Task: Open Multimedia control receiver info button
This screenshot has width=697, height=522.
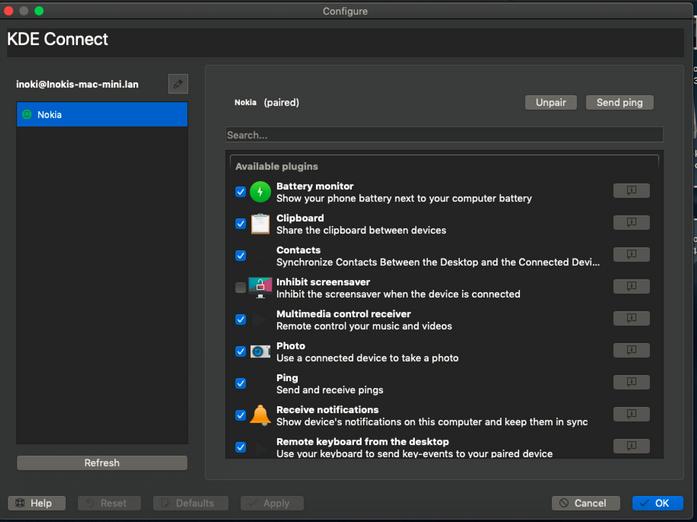Action: [631, 319]
